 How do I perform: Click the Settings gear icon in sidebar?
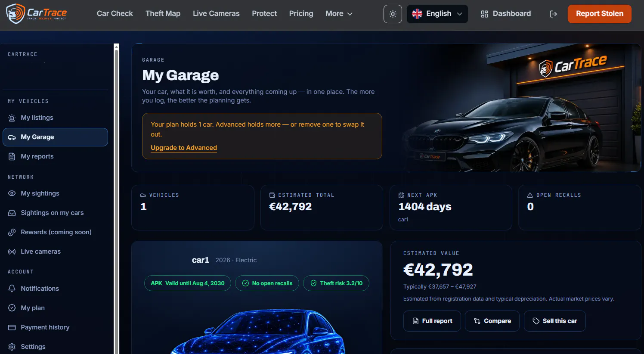pyautogui.click(x=12, y=347)
